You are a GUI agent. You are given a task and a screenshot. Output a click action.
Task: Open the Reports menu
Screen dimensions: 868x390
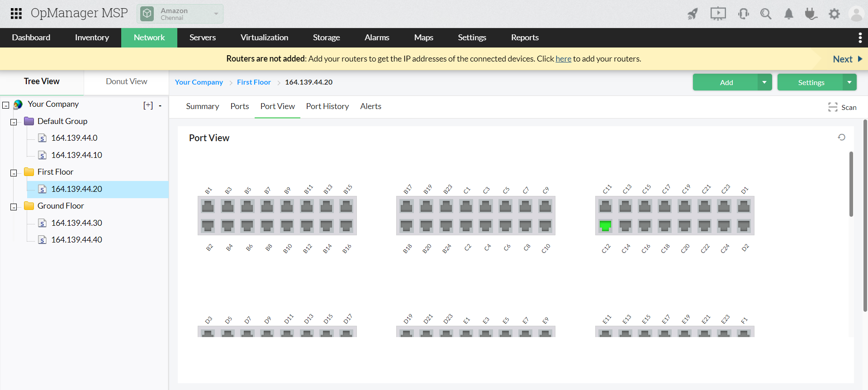coord(525,38)
